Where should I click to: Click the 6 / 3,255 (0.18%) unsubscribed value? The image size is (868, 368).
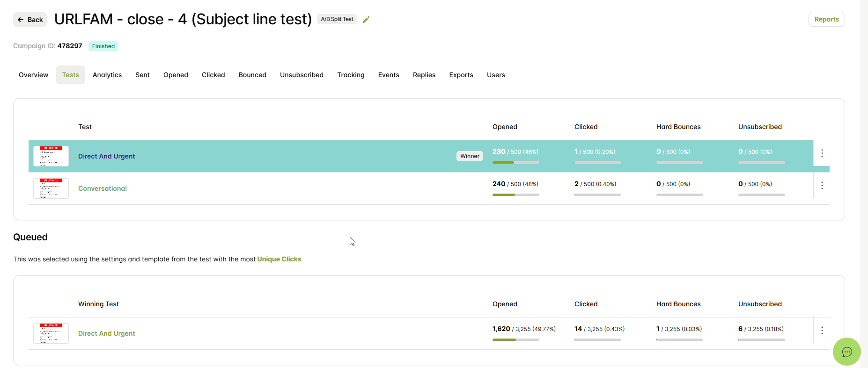[761, 329]
